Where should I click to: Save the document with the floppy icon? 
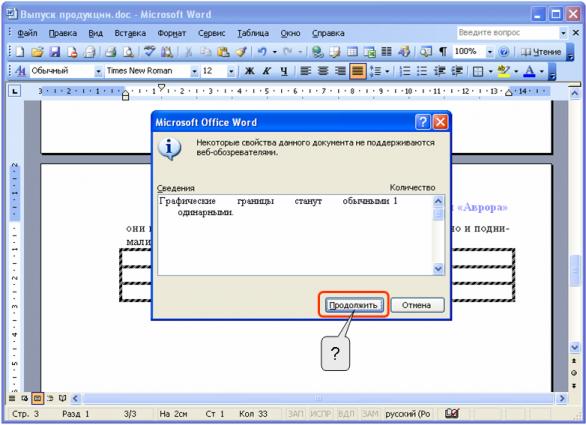(x=55, y=52)
